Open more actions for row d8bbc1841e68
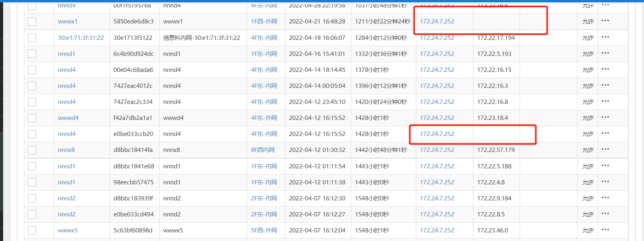 (x=605, y=166)
